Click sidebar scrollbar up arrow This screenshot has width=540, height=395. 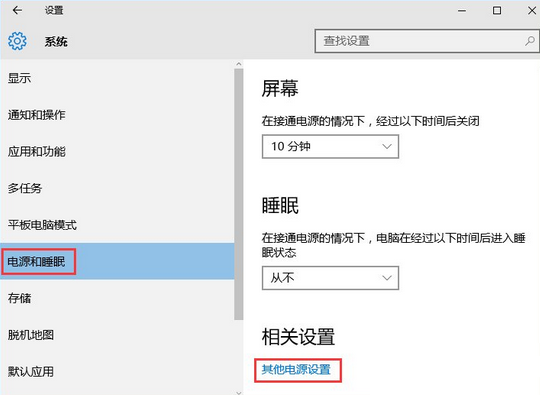click(x=239, y=64)
